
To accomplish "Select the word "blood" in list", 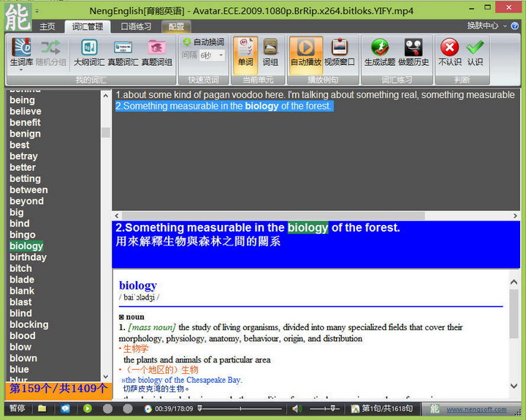I will point(23,336).
